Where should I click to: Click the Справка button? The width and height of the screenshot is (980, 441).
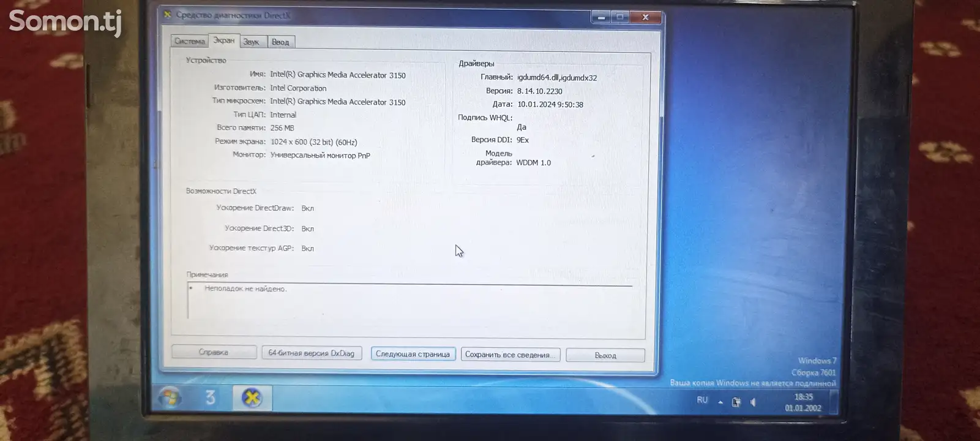214,352
